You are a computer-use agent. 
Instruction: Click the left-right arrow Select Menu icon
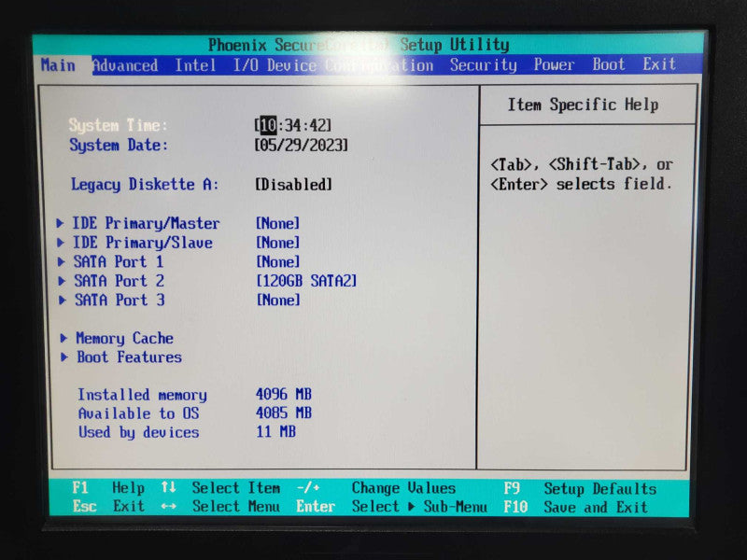168,506
